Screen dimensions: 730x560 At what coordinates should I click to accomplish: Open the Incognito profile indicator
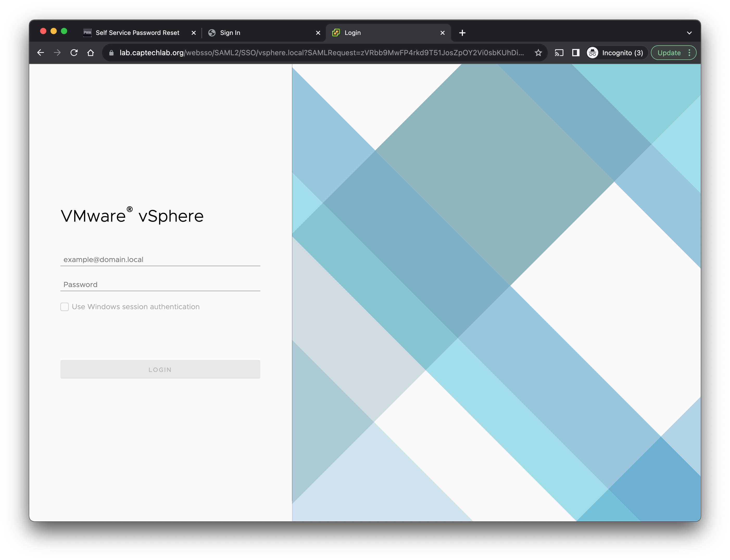(615, 53)
